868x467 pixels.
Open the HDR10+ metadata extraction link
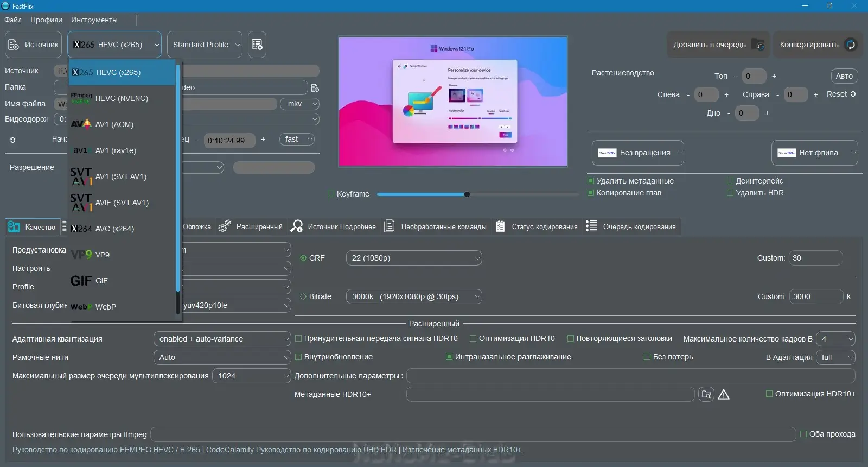pos(462,450)
